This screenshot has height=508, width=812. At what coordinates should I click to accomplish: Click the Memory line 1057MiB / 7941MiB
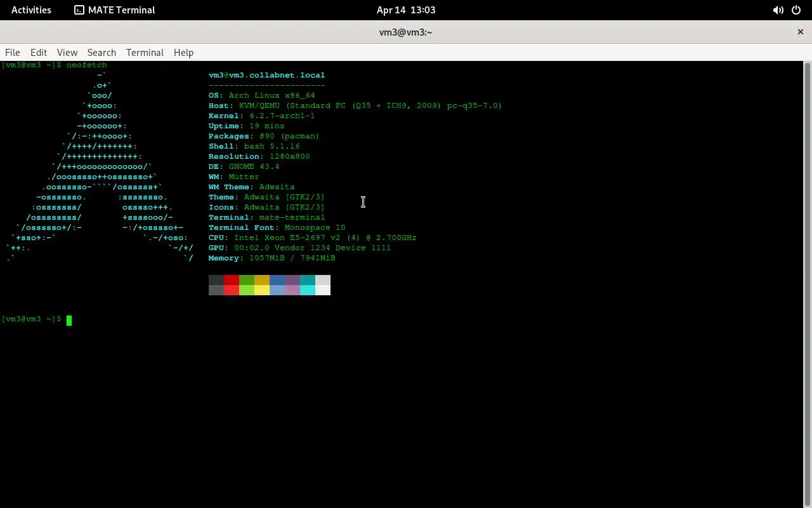pos(272,258)
